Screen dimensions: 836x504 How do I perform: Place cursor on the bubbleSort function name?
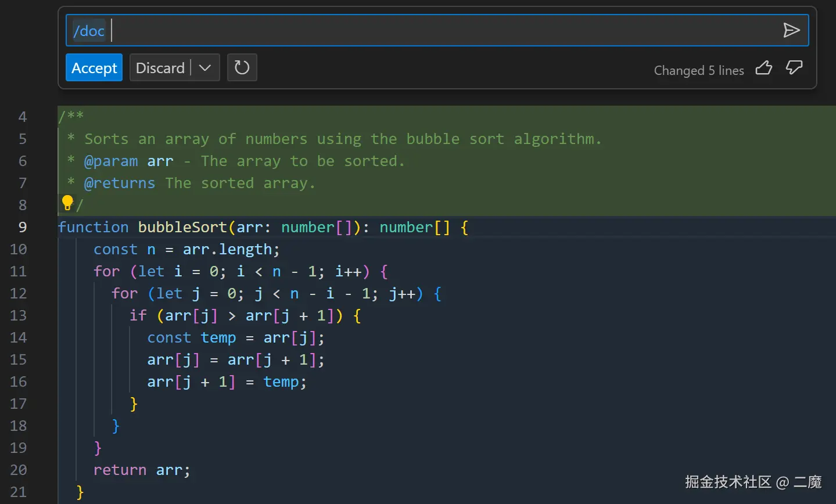click(182, 227)
